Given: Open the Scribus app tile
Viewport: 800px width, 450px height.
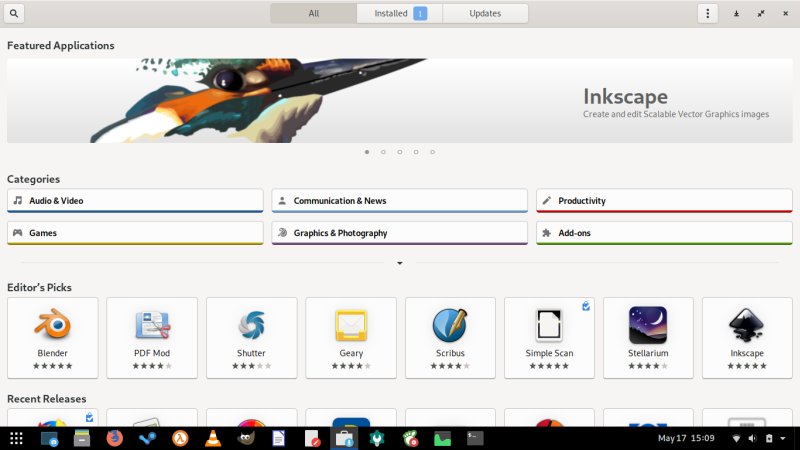Looking at the screenshot, I should 450,338.
